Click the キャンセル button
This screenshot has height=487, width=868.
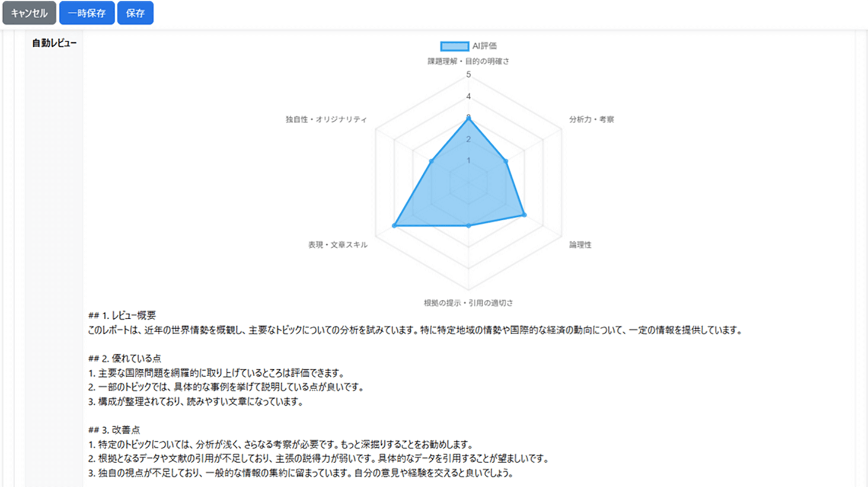(29, 13)
